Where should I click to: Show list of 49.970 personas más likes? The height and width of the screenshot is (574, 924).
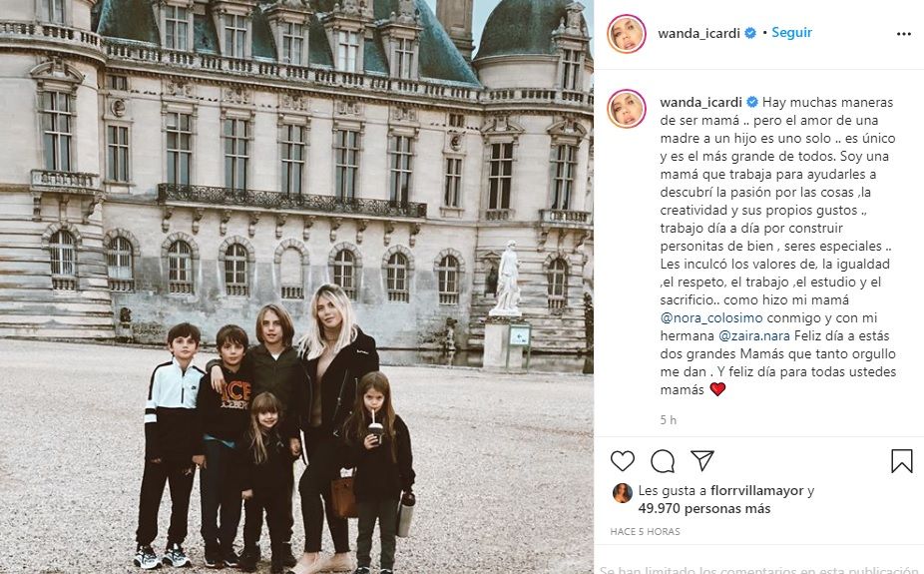coord(704,508)
